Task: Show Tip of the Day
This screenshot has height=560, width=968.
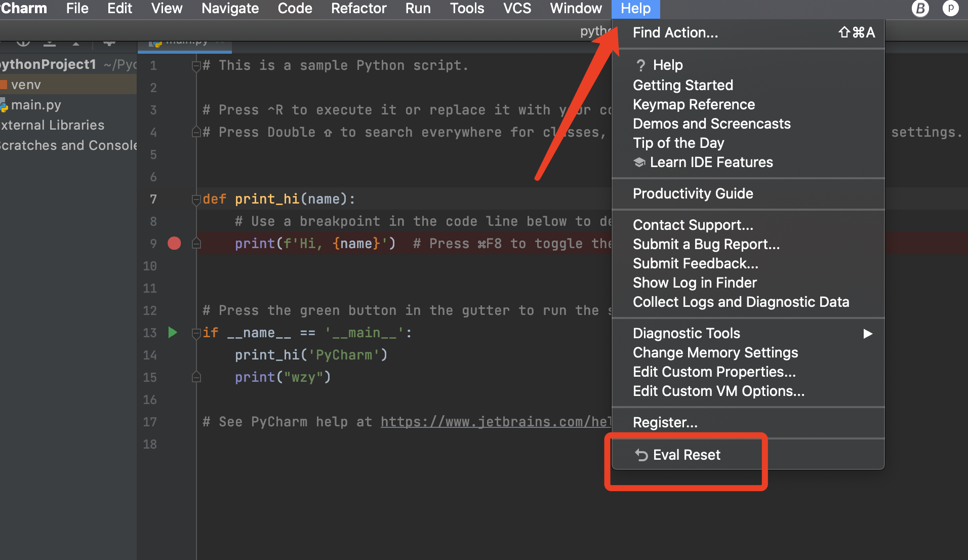Action: pos(748,143)
